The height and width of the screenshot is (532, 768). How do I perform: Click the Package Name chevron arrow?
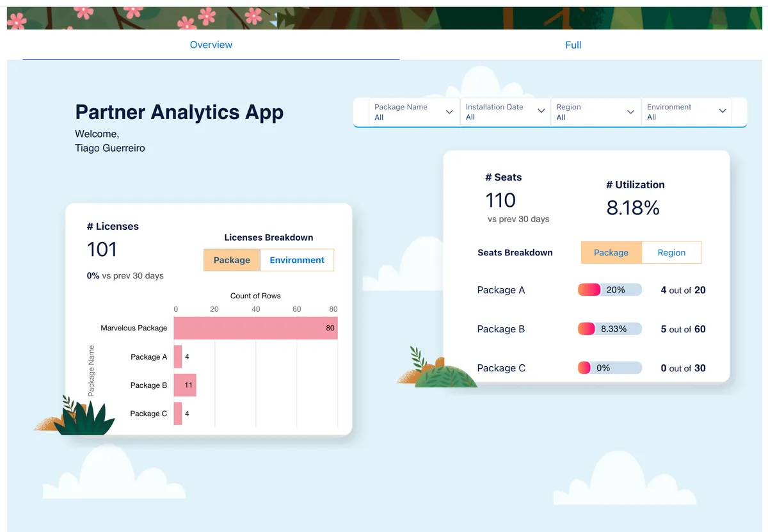[x=449, y=111]
